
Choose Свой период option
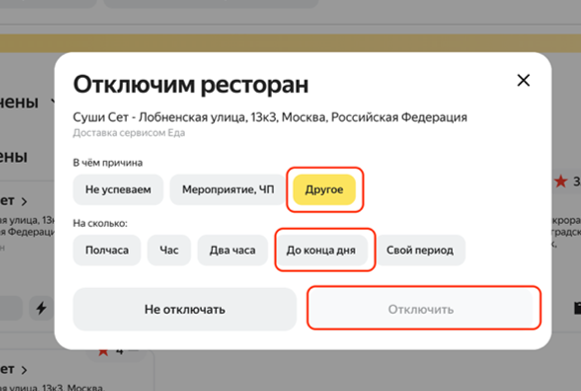click(x=420, y=250)
